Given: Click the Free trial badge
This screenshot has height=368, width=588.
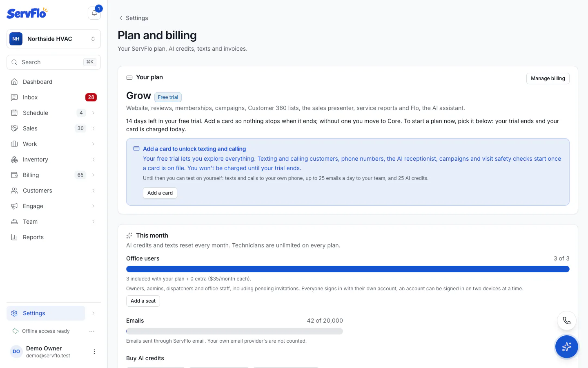Looking at the screenshot, I should pyautogui.click(x=168, y=97).
